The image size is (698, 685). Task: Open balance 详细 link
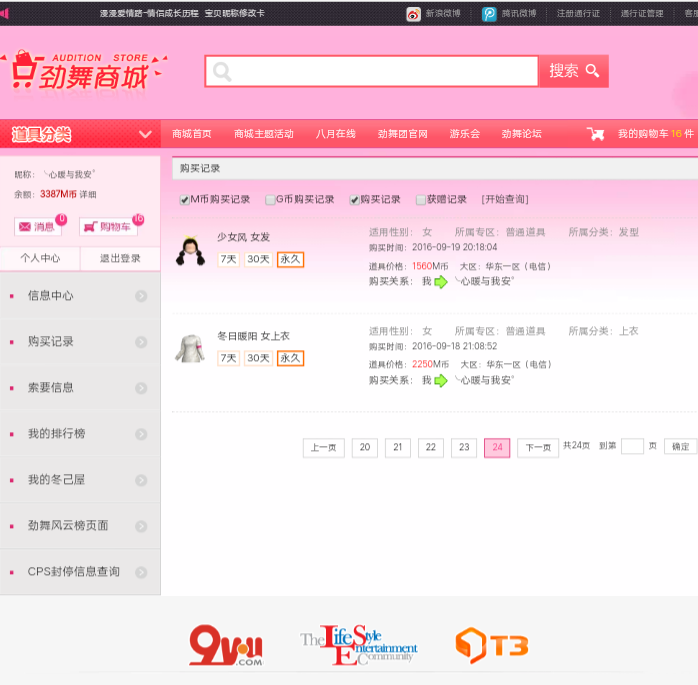pyautogui.click(x=88, y=195)
